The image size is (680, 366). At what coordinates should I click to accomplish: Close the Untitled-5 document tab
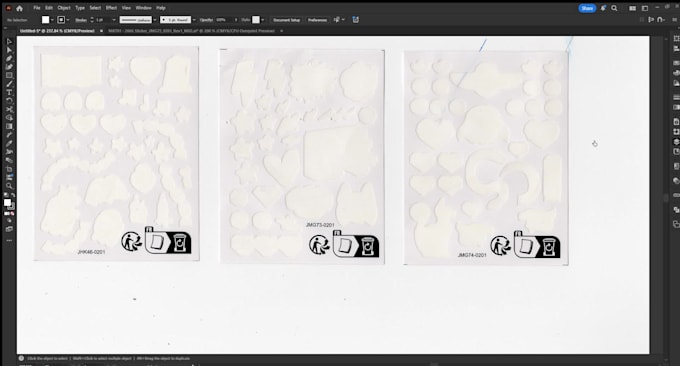click(x=101, y=31)
